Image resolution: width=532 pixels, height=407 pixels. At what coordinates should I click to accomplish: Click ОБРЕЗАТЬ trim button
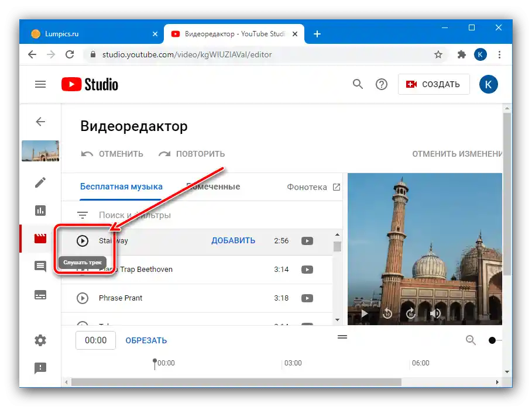146,340
